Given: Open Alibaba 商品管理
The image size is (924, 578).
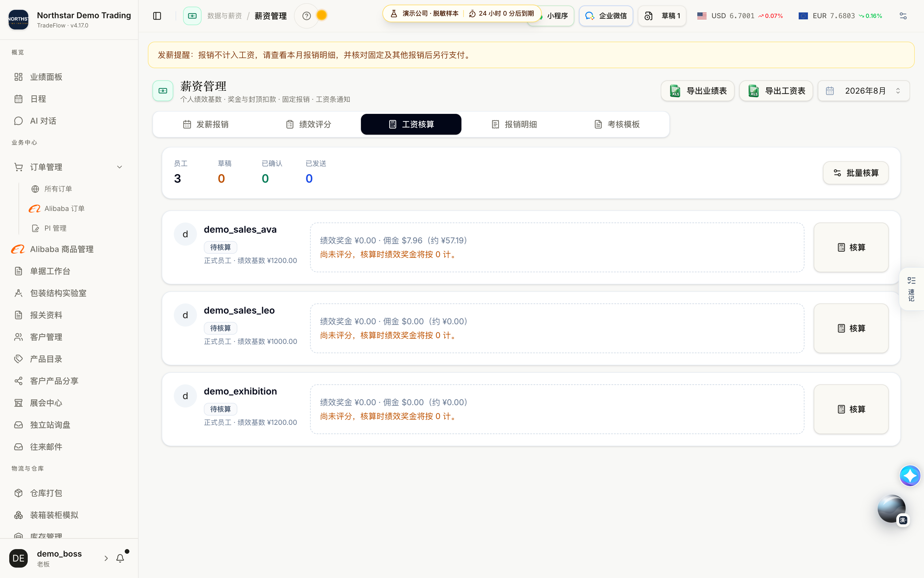Looking at the screenshot, I should (x=69, y=249).
